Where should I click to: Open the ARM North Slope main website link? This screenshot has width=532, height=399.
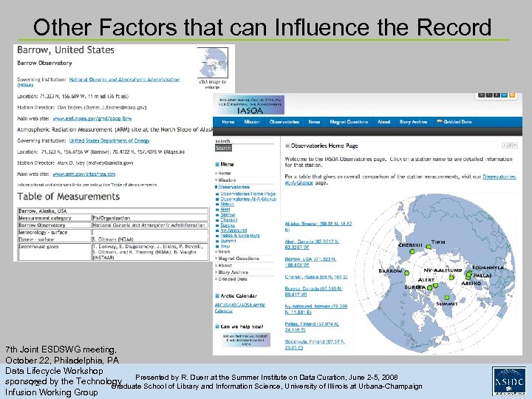(x=83, y=174)
